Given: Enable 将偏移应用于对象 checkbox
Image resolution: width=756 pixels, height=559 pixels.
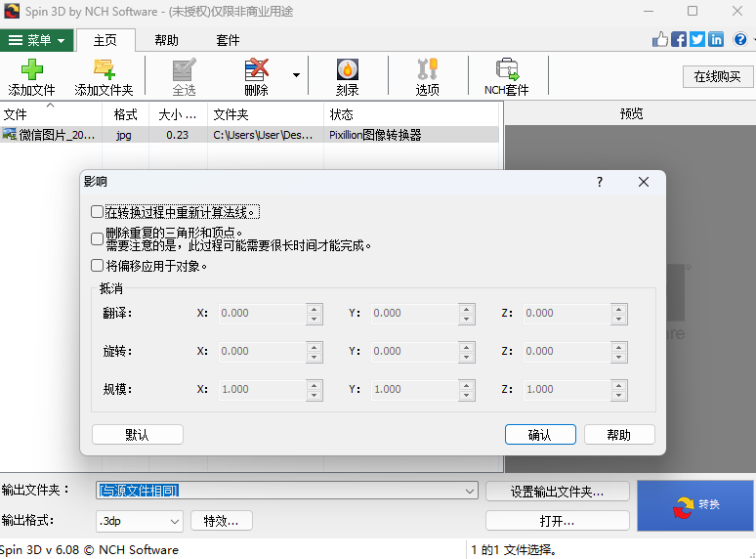Looking at the screenshot, I should pos(97,266).
